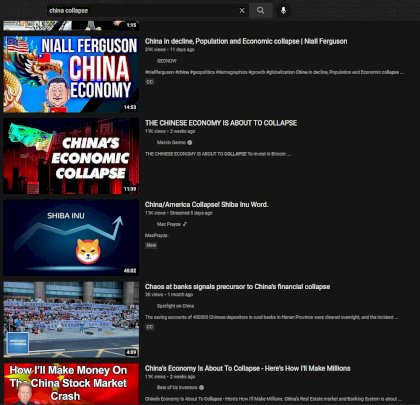Open the Shiba Inu chart thumbnail
The image size is (420, 405).
pyautogui.click(x=71, y=238)
